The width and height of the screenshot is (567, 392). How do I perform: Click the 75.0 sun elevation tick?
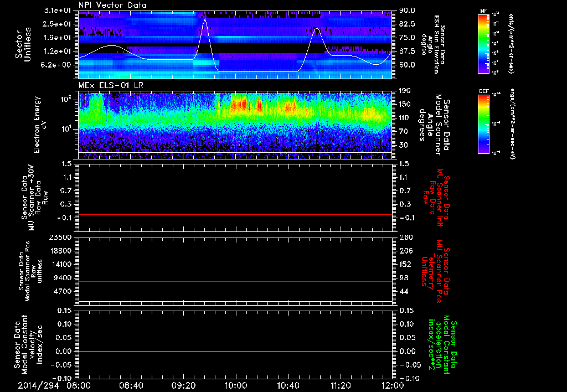tap(407, 38)
